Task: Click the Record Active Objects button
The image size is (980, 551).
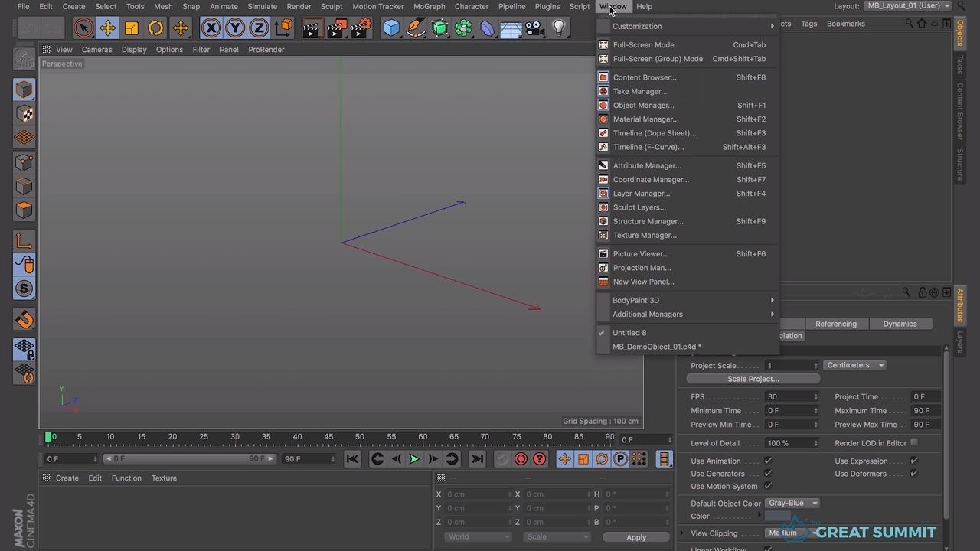Action: click(521, 459)
